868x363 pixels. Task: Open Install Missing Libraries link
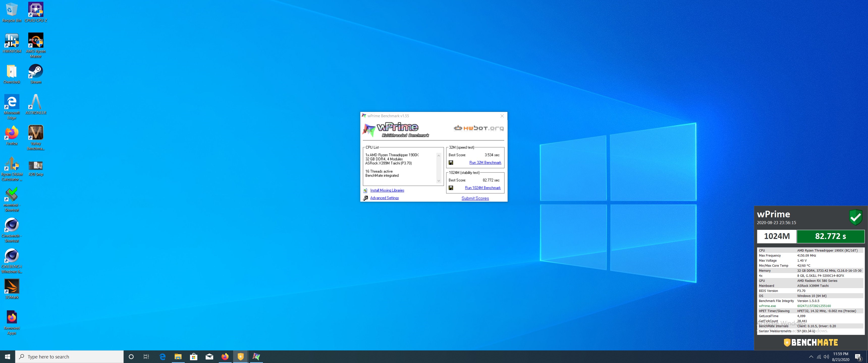[387, 190]
